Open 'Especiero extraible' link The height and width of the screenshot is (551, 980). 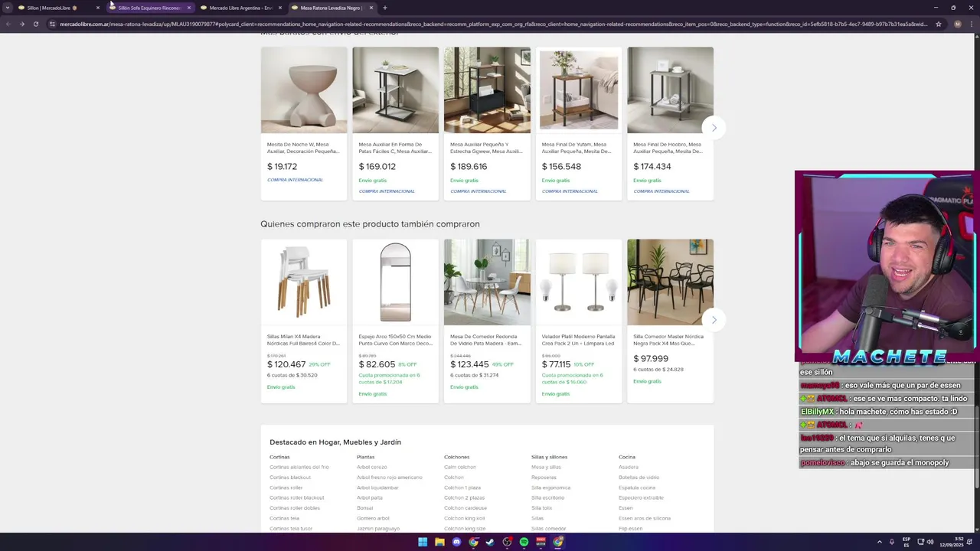pyautogui.click(x=641, y=497)
